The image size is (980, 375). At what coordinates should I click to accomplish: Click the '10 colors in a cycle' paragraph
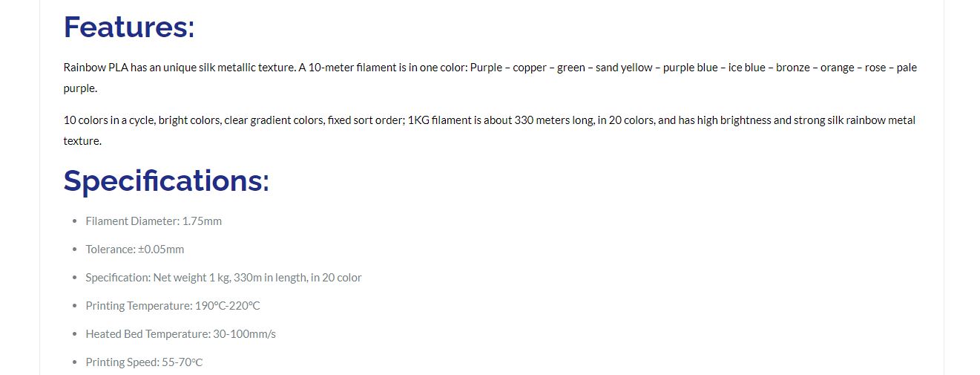point(490,131)
